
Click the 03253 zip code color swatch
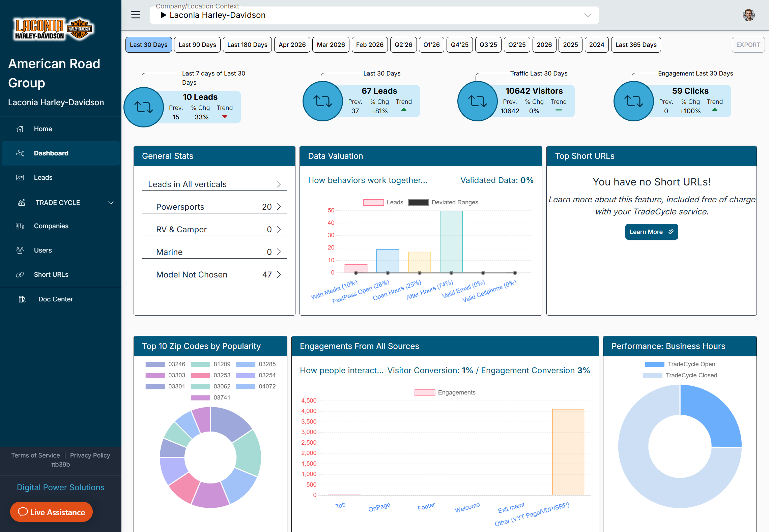click(x=200, y=375)
